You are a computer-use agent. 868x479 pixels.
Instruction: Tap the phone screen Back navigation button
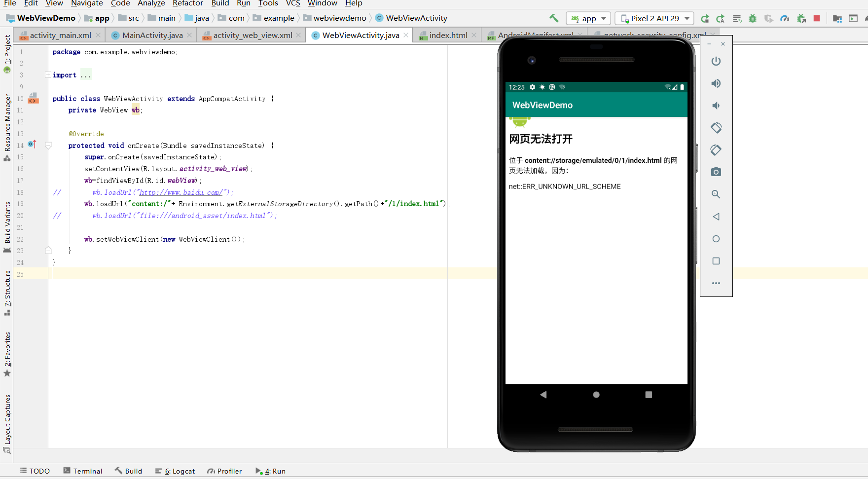tap(543, 395)
